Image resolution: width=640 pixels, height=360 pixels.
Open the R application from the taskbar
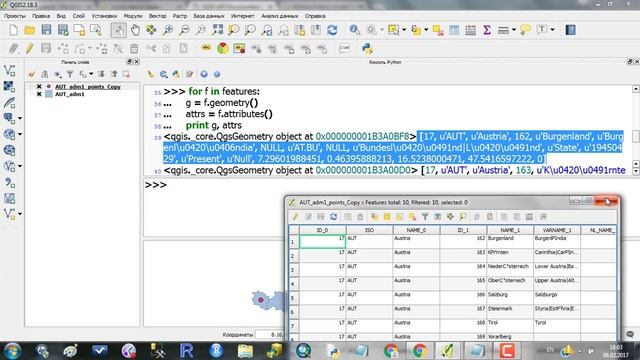pyautogui.click(x=187, y=351)
